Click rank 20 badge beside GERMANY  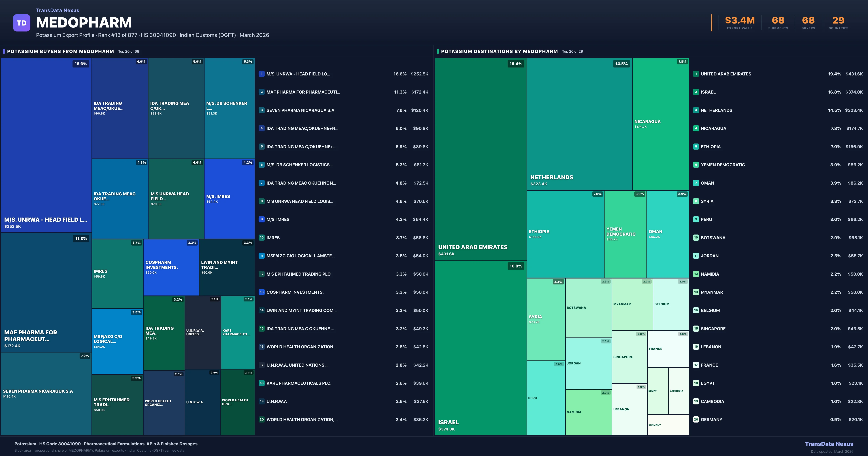(696, 420)
